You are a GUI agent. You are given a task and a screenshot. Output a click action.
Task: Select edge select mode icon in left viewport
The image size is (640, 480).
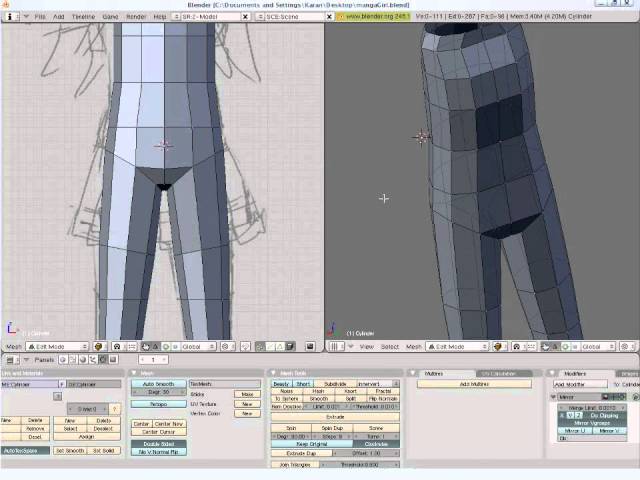270,347
